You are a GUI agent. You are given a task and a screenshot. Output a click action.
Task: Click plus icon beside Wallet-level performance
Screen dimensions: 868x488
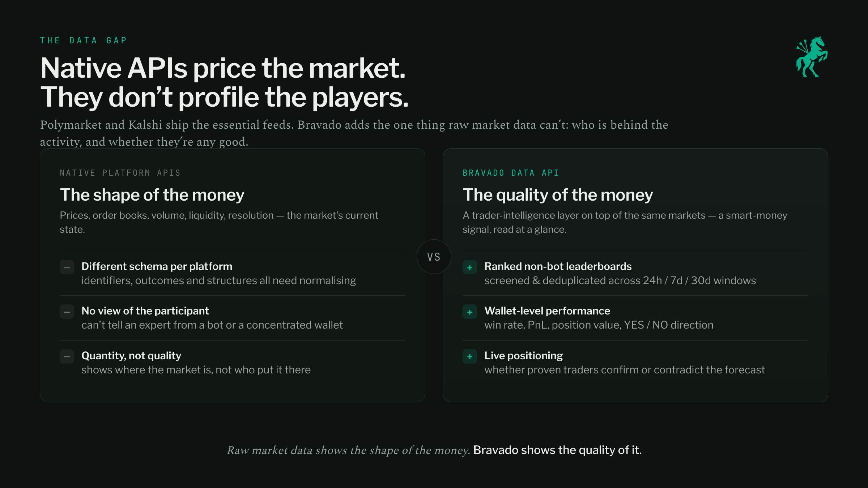pos(470,312)
